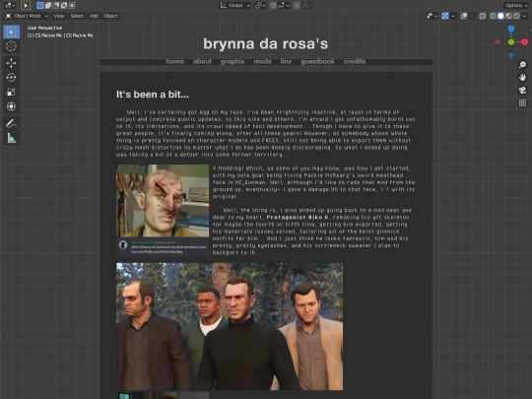Image resolution: width=532 pixels, height=399 pixels.
Task: Select the Measure tool
Action: (11, 138)
